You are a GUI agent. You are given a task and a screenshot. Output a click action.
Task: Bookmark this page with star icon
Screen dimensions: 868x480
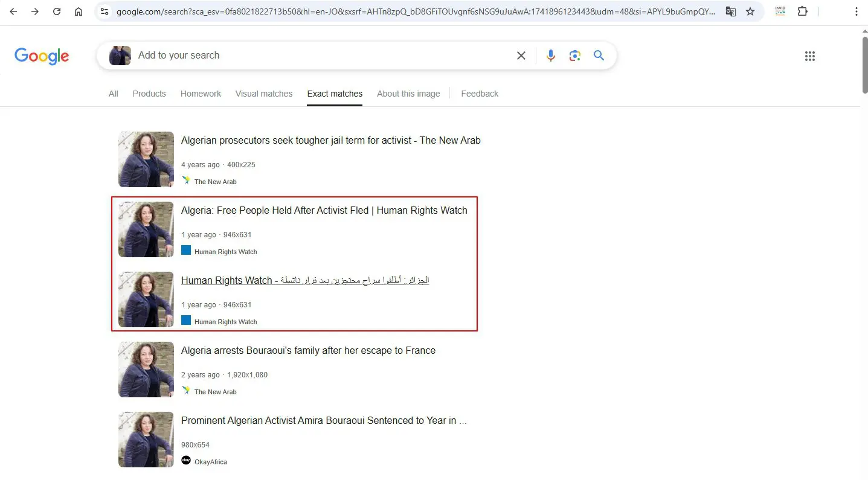[x=750, y=11]
